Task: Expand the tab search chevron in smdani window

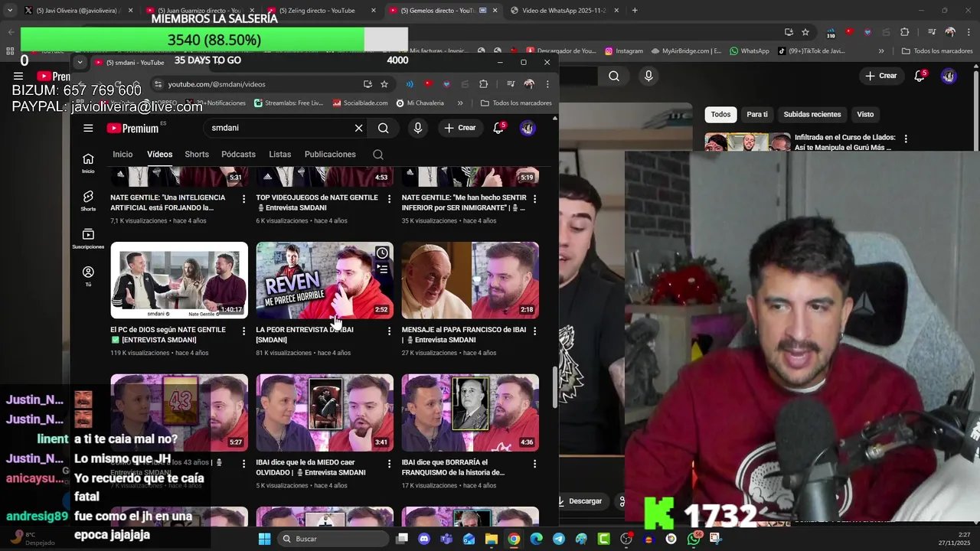Action: [80, 62]
